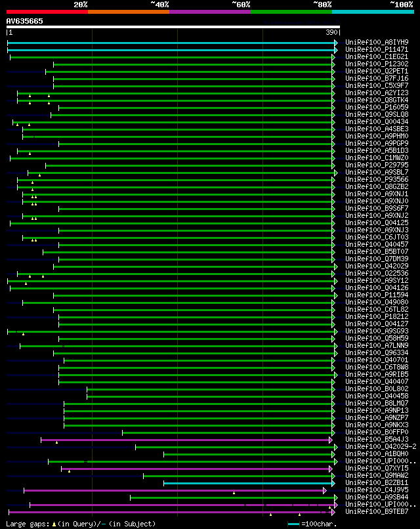Image resolution: width=420 pixels, height=529 pixels.
Task: Click the green ~80% identity legend segment
Action: coord(291,12)
